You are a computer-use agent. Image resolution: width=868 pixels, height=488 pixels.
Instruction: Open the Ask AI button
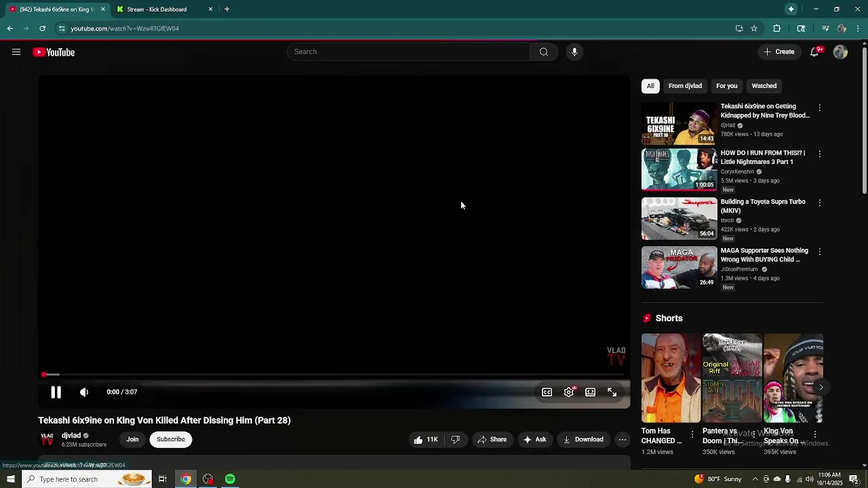(534, 439)
